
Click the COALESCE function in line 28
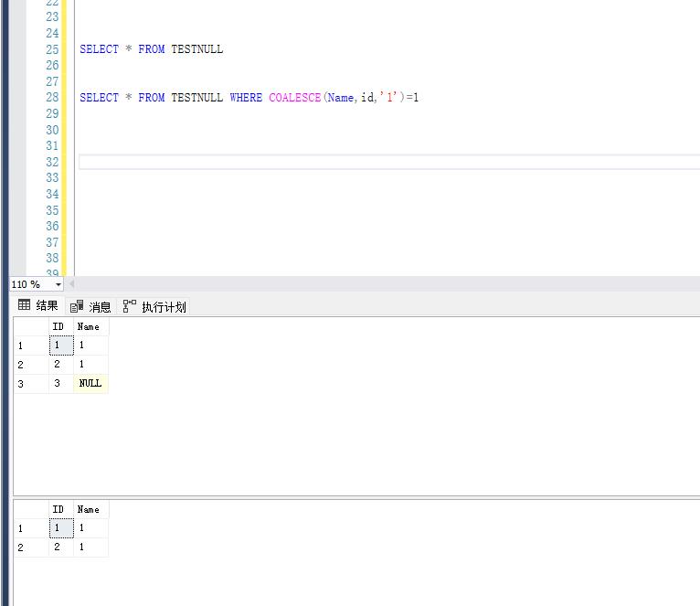pos(294,98)
